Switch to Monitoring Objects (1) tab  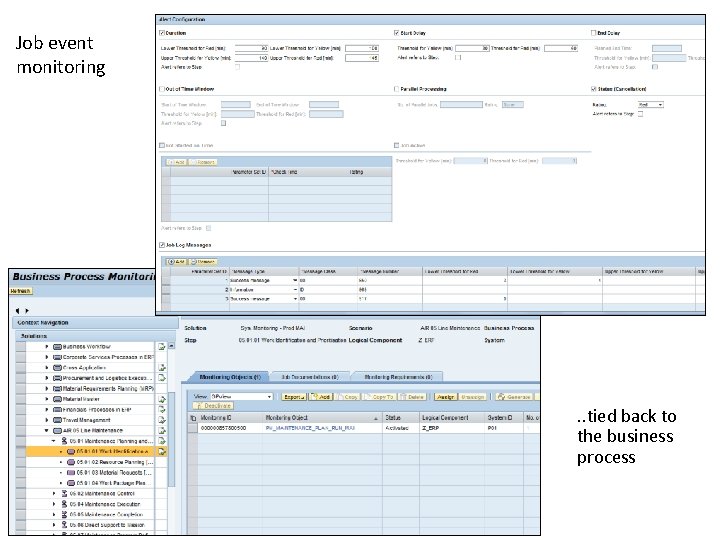pyautogui.click(x=230, y=377)
